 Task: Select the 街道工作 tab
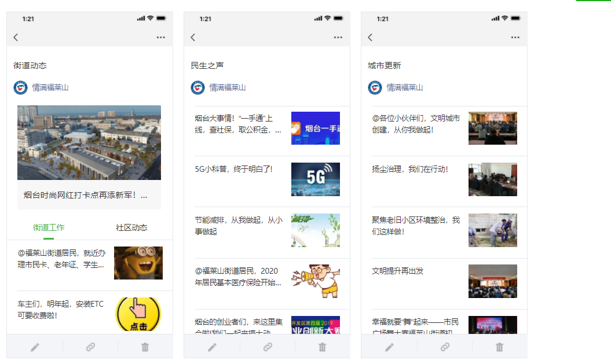coord(49,227)
